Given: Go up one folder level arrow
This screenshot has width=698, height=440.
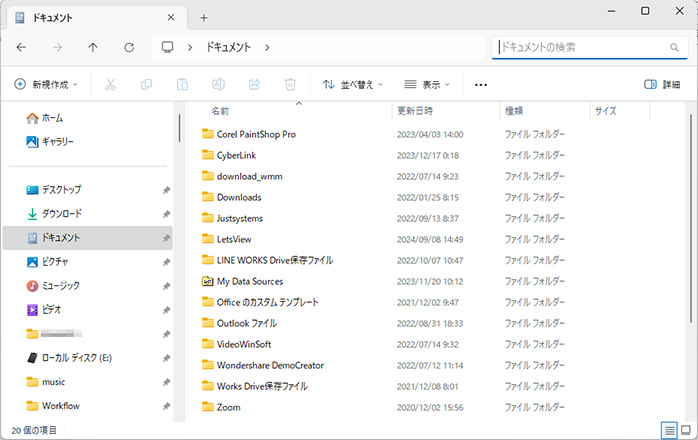Looking at the screenshot, I should tap(93, 47).
